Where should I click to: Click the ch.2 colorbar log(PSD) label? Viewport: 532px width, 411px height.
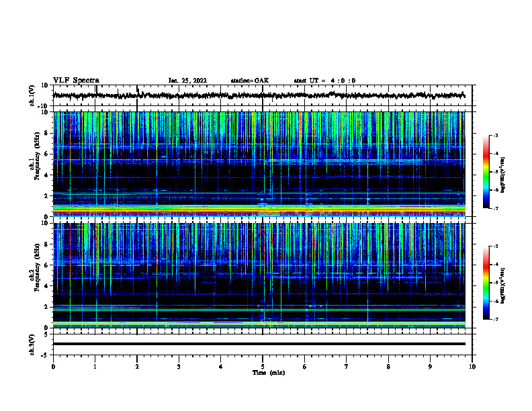pos(503,285)
